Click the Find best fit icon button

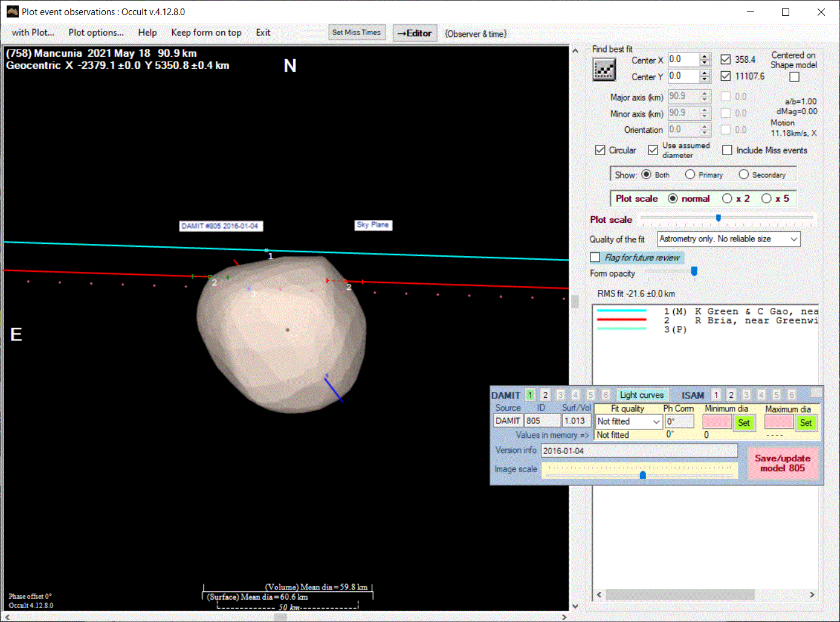click(x=604, y=71)
